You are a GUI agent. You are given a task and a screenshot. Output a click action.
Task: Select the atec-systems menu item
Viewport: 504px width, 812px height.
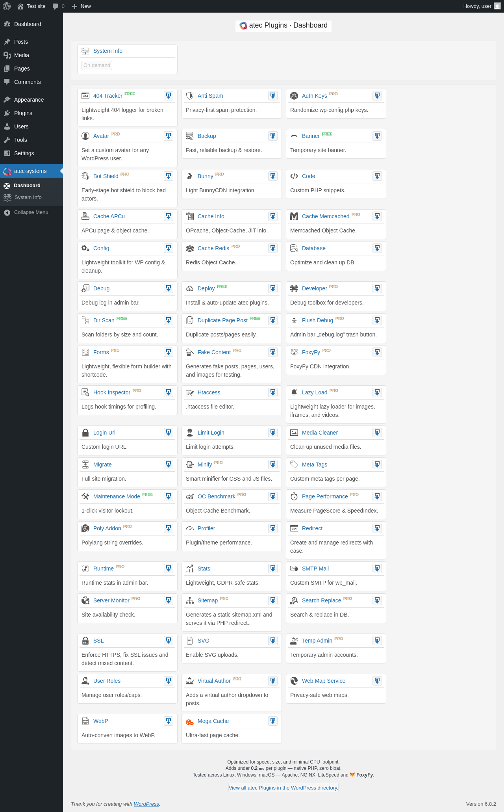[31, 171]
